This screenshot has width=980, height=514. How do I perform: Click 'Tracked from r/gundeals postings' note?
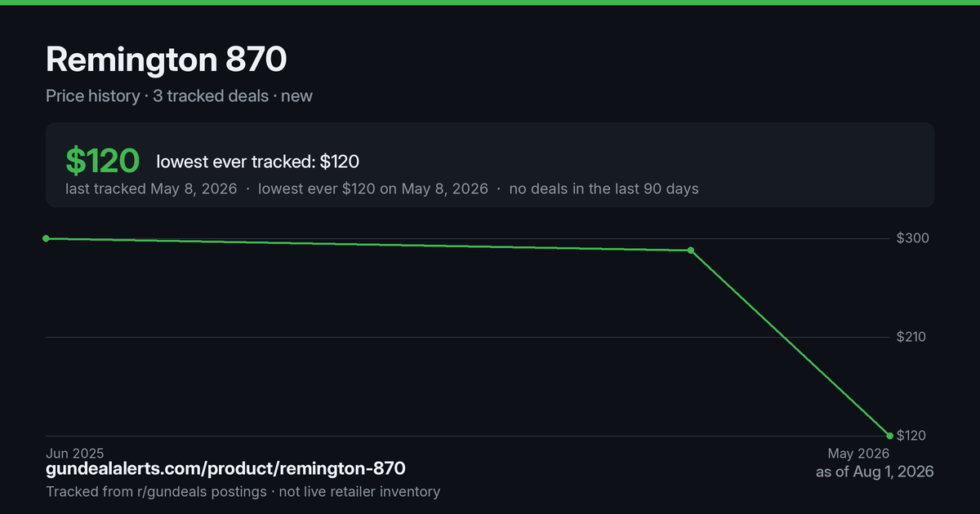(x=156, y=492)
